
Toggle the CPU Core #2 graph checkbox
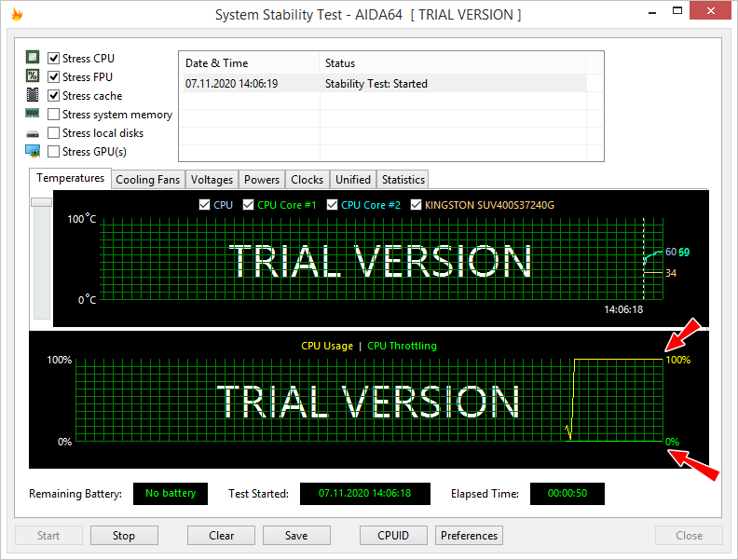[x=333, y=205]
